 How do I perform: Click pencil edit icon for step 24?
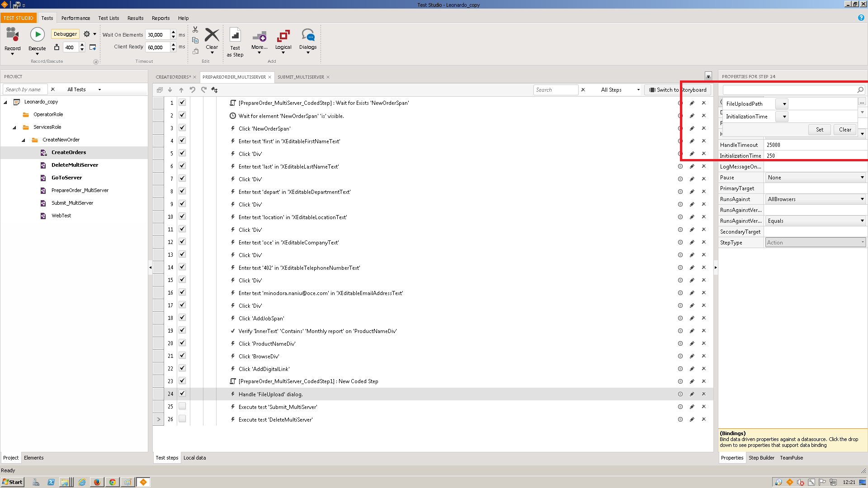click(692, 394)
